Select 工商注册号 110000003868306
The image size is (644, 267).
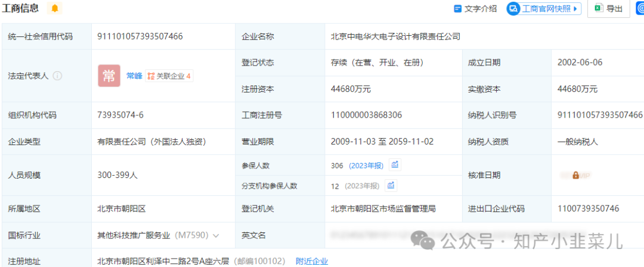coord(366,115)
